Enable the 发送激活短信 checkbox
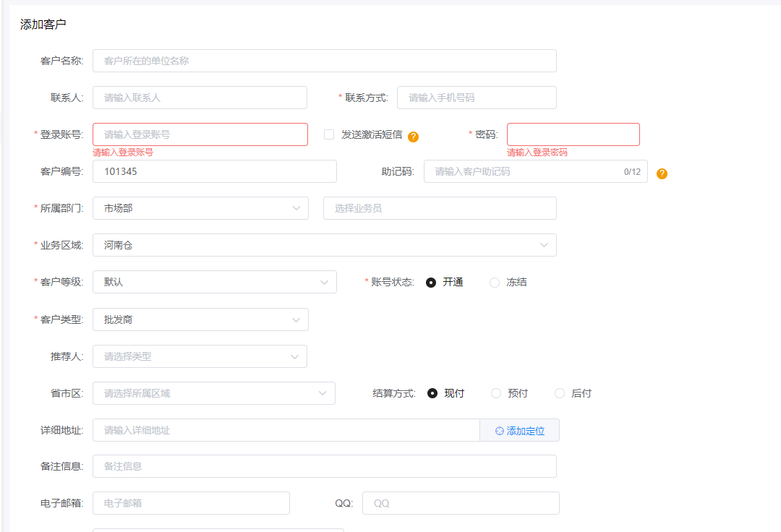This screenshot has width=781, height=532. click(329, 134)
